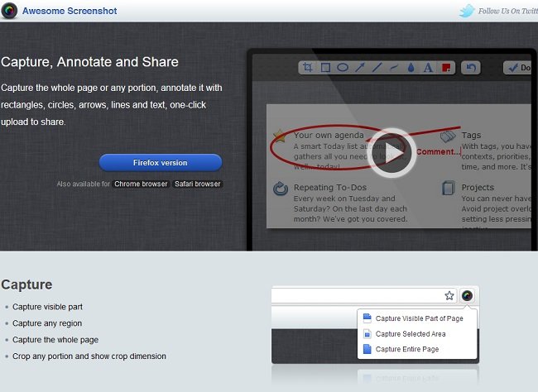Click the red 'Comment...' annotation text

tap(438, 151)
